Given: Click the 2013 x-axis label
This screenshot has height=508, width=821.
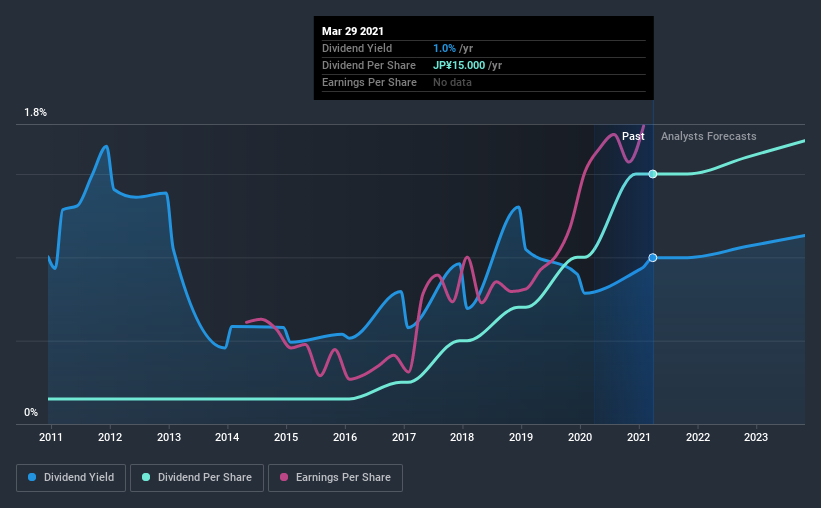Looking at the screenshot, I should (169, 437).
